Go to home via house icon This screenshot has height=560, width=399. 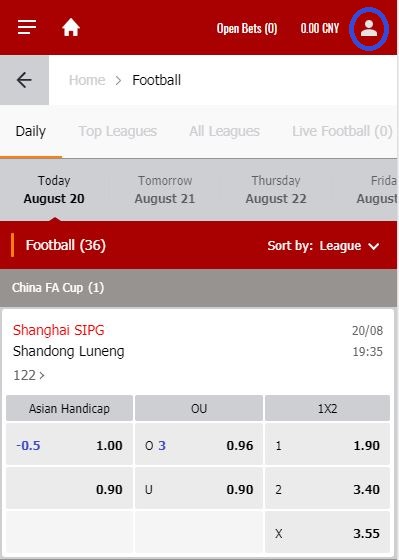pos(71,28)
